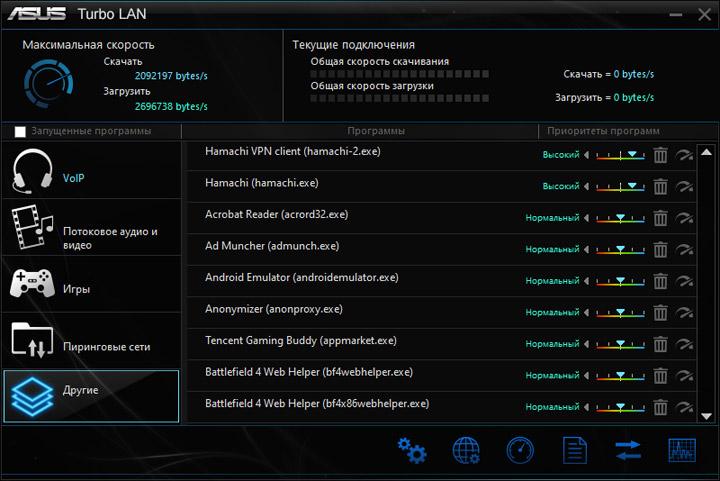
Task: Lower priority arrow for bf4webhelper.exe
Action: click(x=586, y=375)
